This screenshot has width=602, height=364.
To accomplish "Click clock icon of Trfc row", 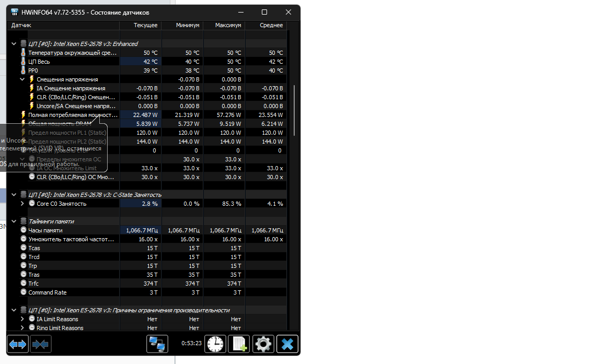I will [x=24, y=284].
